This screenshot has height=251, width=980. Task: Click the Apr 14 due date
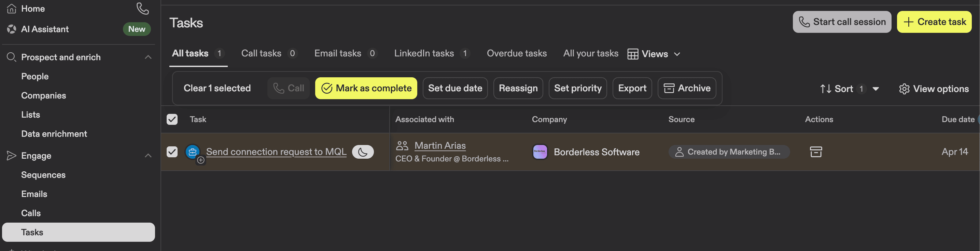pos(954,152)
